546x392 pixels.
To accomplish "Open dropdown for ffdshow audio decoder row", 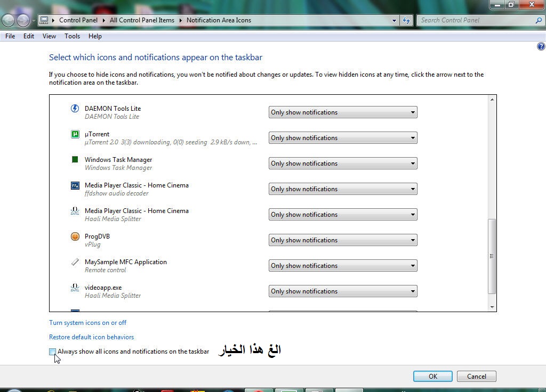I will (343, 189).
